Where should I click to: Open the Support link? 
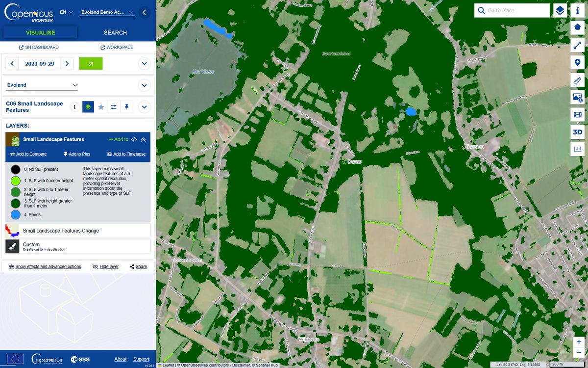(141, 359)
